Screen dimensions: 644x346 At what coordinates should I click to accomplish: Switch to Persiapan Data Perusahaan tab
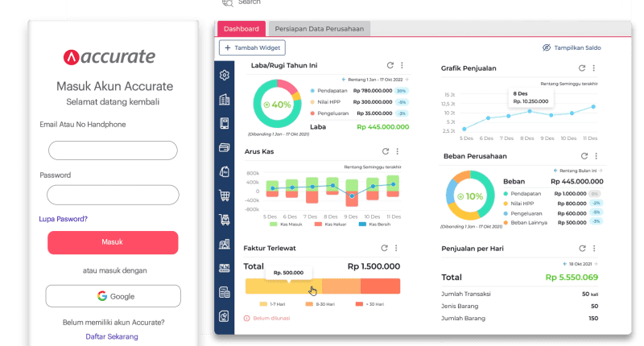pos(317,29)
